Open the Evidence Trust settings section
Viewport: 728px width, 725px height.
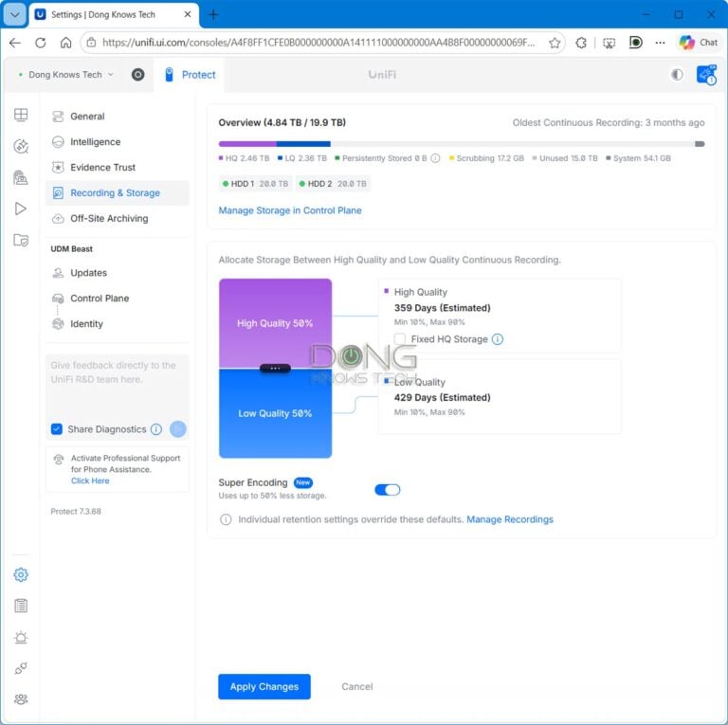point(117,168)
